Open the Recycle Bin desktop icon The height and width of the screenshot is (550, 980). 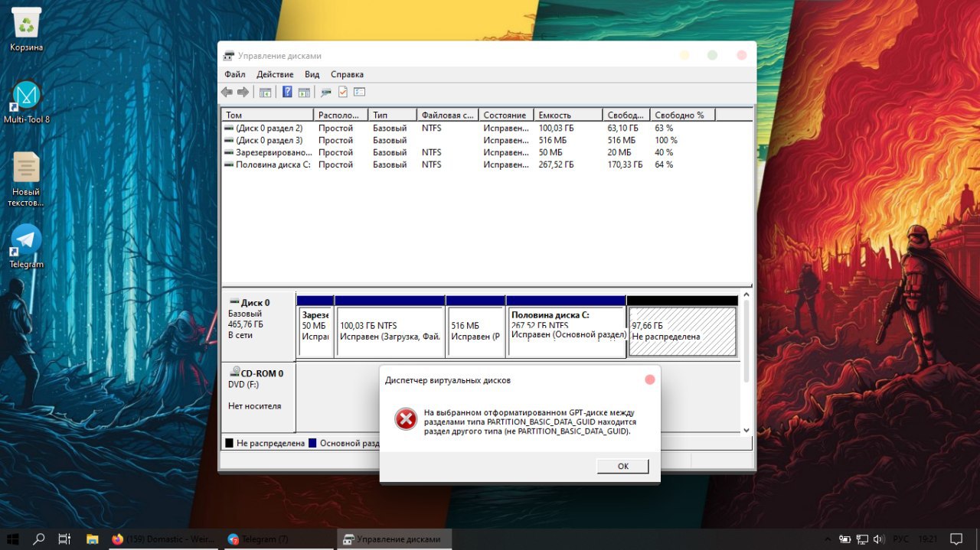coord(26,31)
